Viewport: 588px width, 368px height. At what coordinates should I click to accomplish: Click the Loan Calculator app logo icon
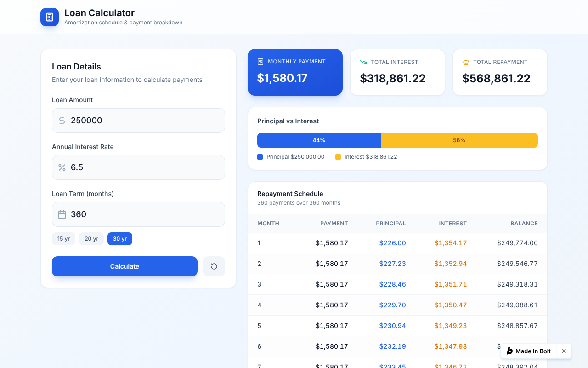[50, 17]
